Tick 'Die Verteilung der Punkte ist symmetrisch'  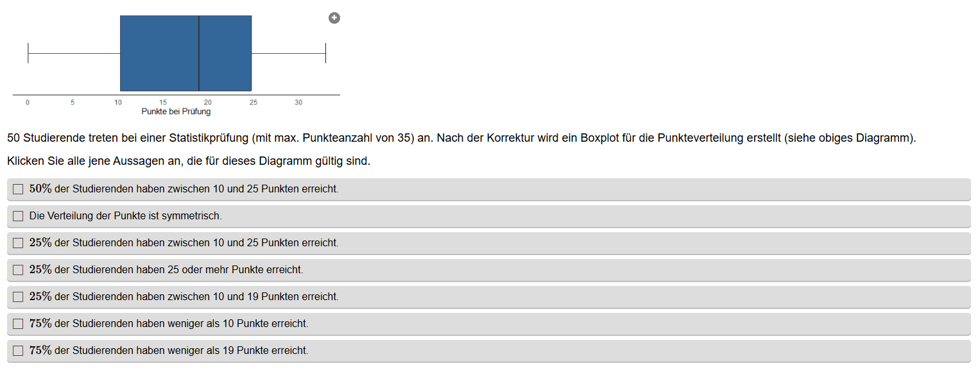click(18, 216)
